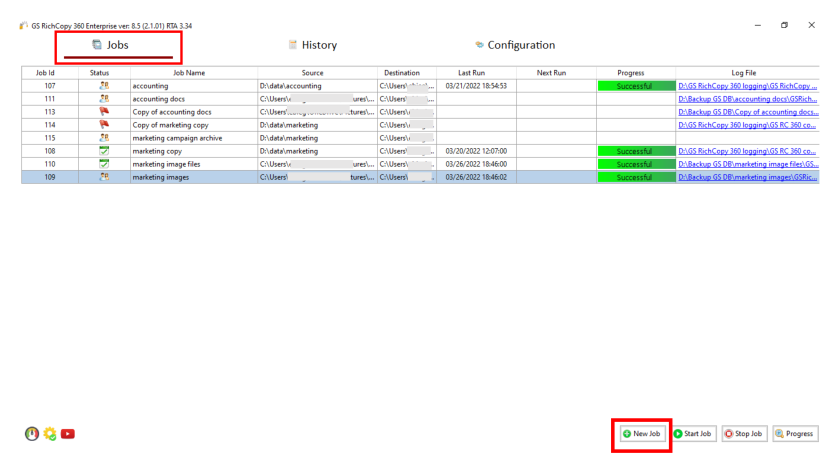Image resolution: width=839 pixels, height=464 pixels.
Task: Sort by Log File column header
Action: click(x=748, y=73)
